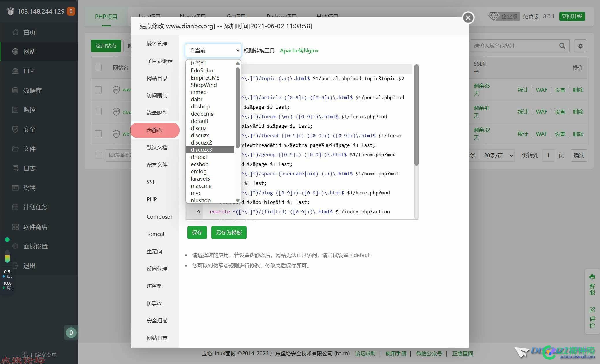
Task: Click the template dropdown list scrollbar thumb
Action: pyautogui.click(x=238, y=108)
